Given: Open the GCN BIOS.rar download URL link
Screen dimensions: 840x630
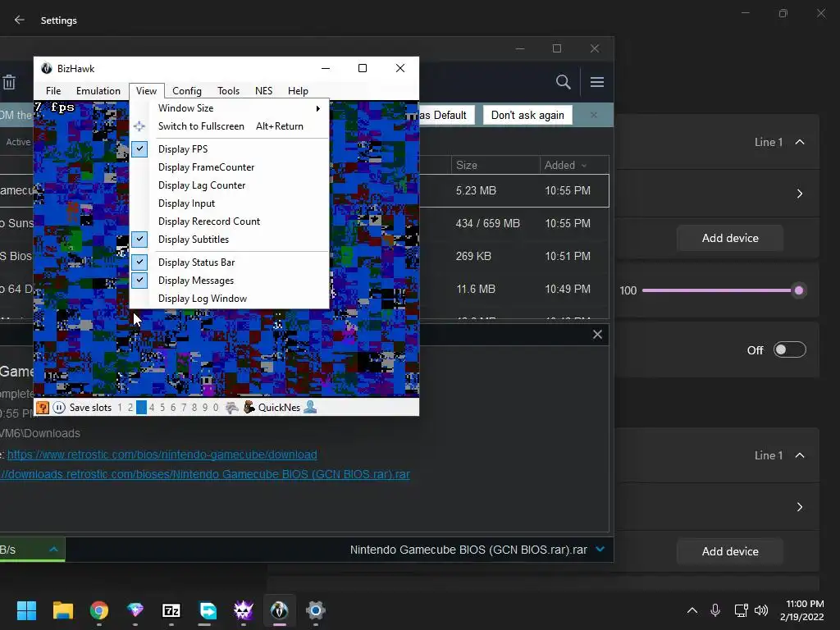Looking at the screenshot, I should click(204, 474).
